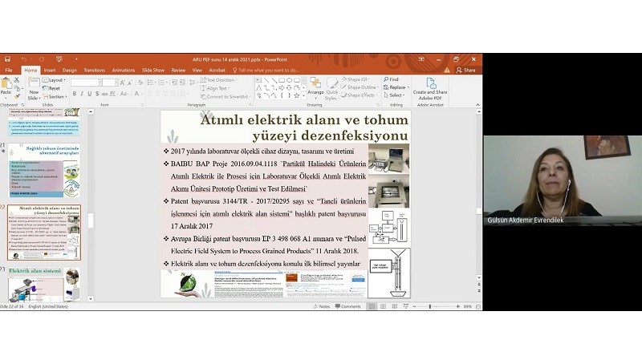Switch to the Slide Show tab

153,71
